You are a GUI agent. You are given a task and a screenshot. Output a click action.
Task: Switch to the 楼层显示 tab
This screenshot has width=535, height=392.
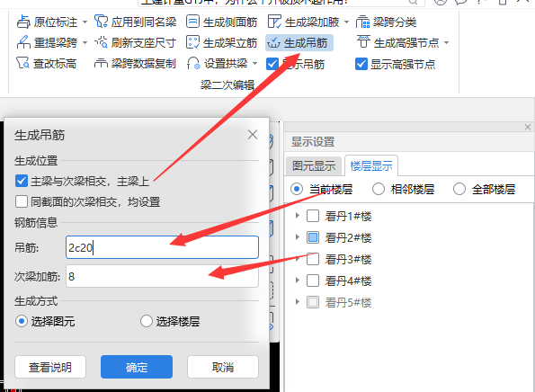[371, 165]
